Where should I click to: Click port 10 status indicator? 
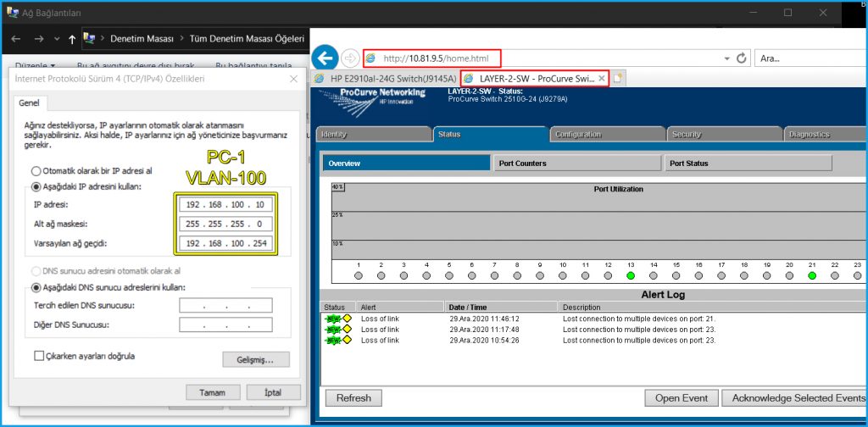(x=563, y=275)
